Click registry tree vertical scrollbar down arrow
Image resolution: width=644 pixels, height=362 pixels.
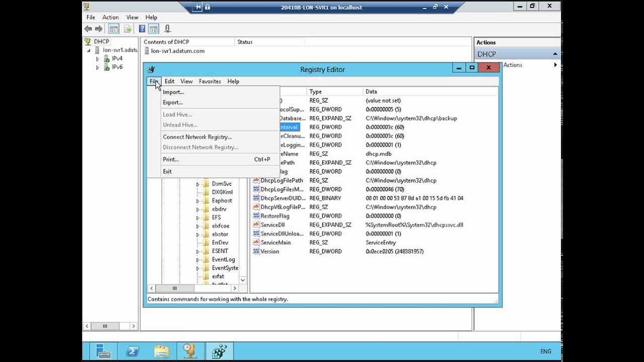(x=243, y=280)
